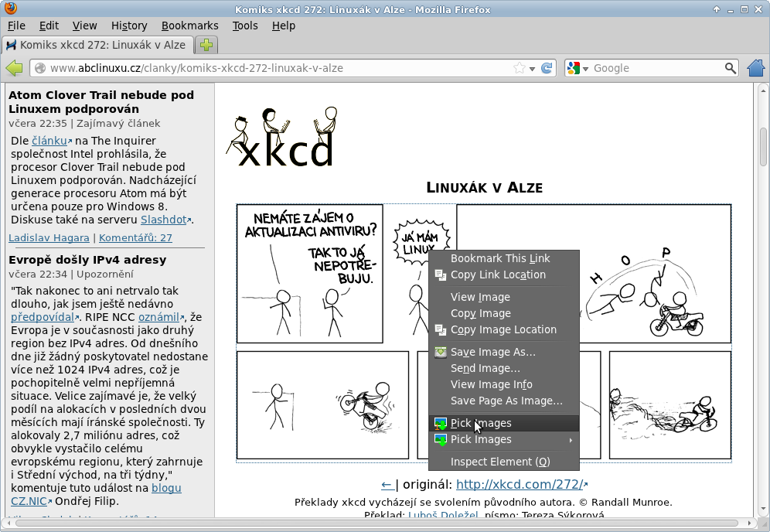
Task: Open the Edit menu
Action: [x=49, y=26]
